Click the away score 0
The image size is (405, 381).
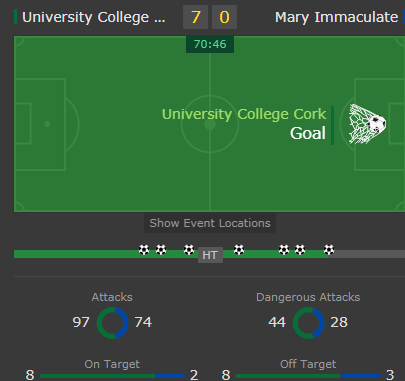pos(224,17)
